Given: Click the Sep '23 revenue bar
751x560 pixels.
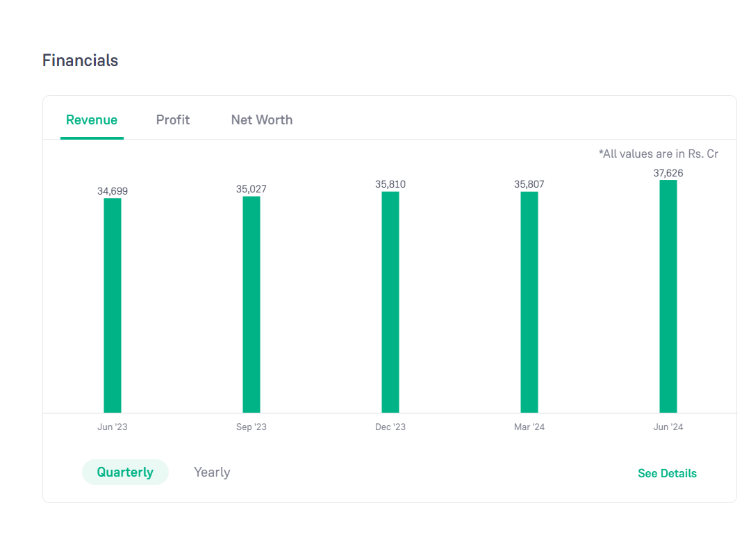Looking at the screenshot, I should [251, 304].
